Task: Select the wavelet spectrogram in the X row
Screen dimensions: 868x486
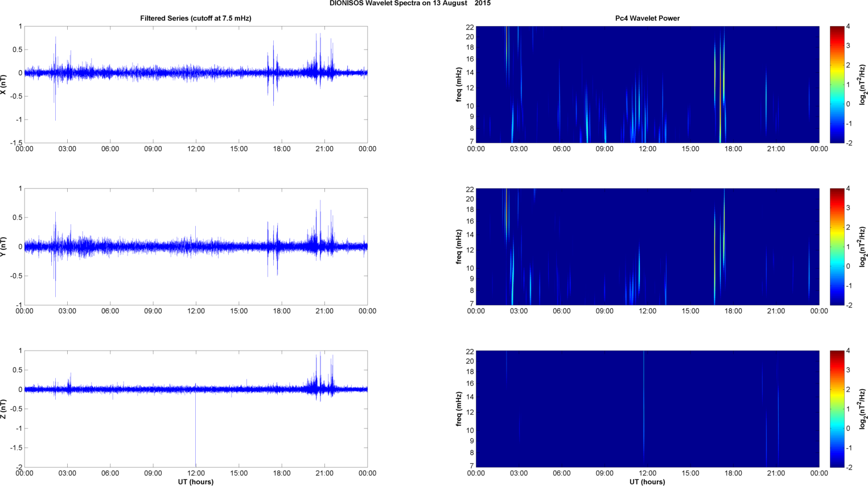Action: click(647, 84)
